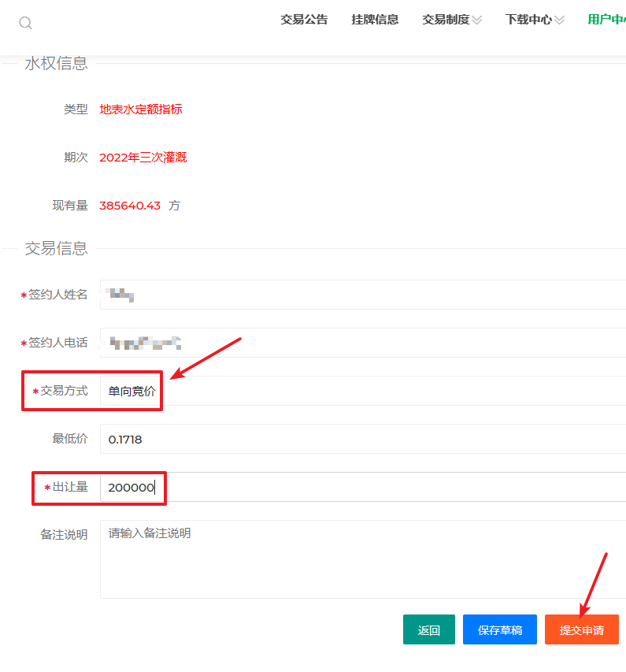Click the 交易制度 menu label
626x672 pixels.
click(x=445, y=20)
